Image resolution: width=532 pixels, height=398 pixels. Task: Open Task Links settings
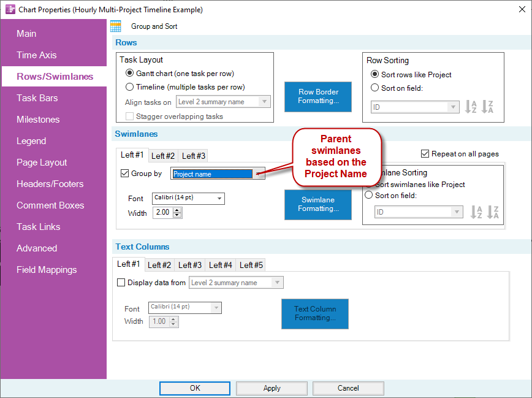click(39, 226)
